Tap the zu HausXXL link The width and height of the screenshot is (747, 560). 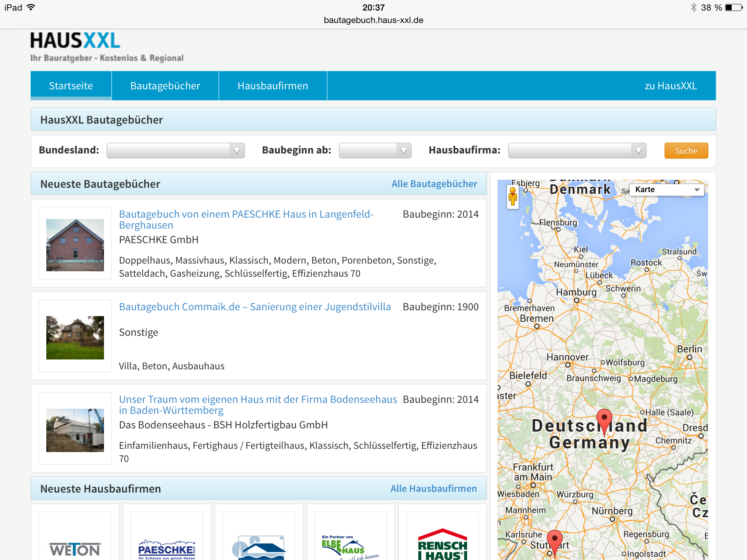[x=670, y=86]
